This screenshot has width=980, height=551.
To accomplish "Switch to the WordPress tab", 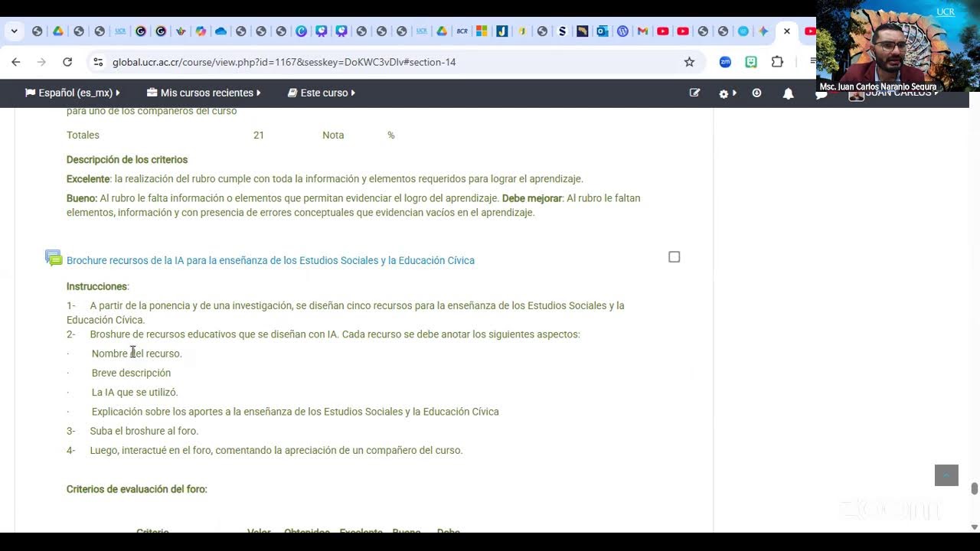I will click(622, 31).
